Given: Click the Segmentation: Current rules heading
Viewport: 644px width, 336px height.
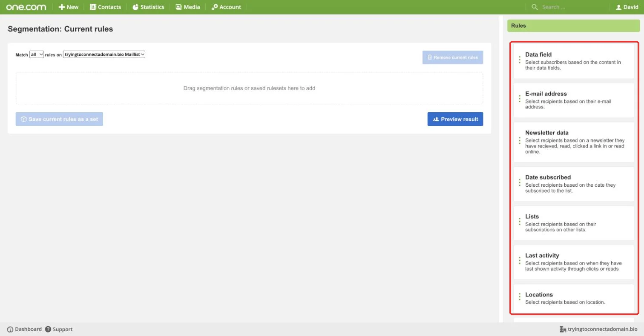Looking at the screenshot, I should [60, 29].
